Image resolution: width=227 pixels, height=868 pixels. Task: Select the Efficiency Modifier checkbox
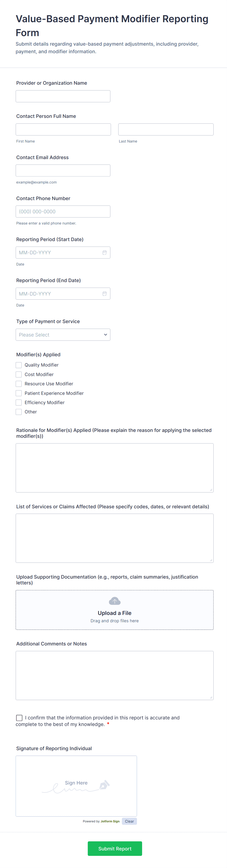tap(19, 403)
